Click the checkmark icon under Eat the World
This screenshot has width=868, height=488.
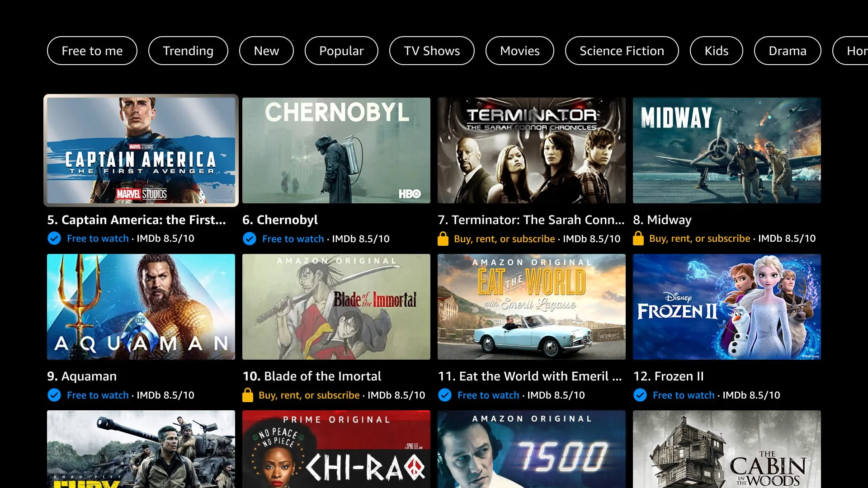point(445,395)
